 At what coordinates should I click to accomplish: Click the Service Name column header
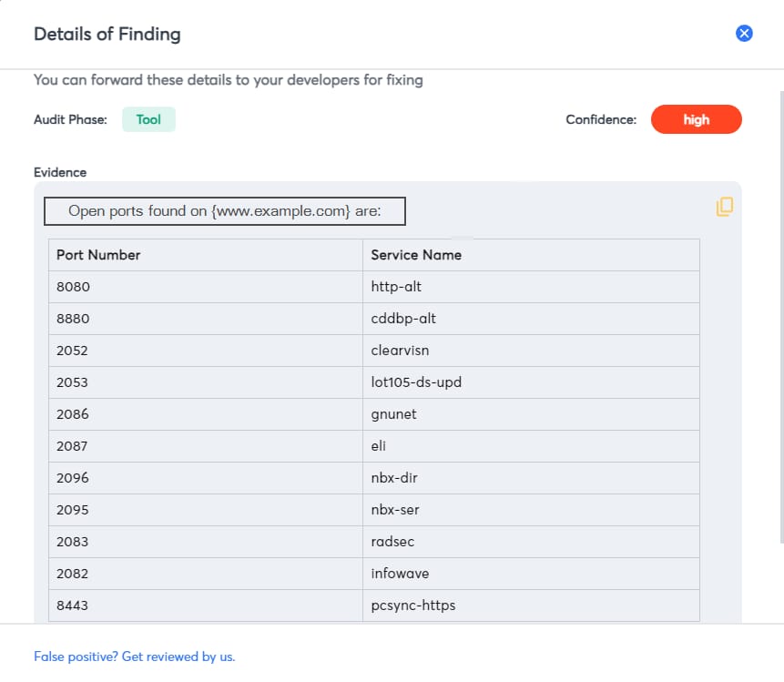pyautogui.click(x=531, y=255)
